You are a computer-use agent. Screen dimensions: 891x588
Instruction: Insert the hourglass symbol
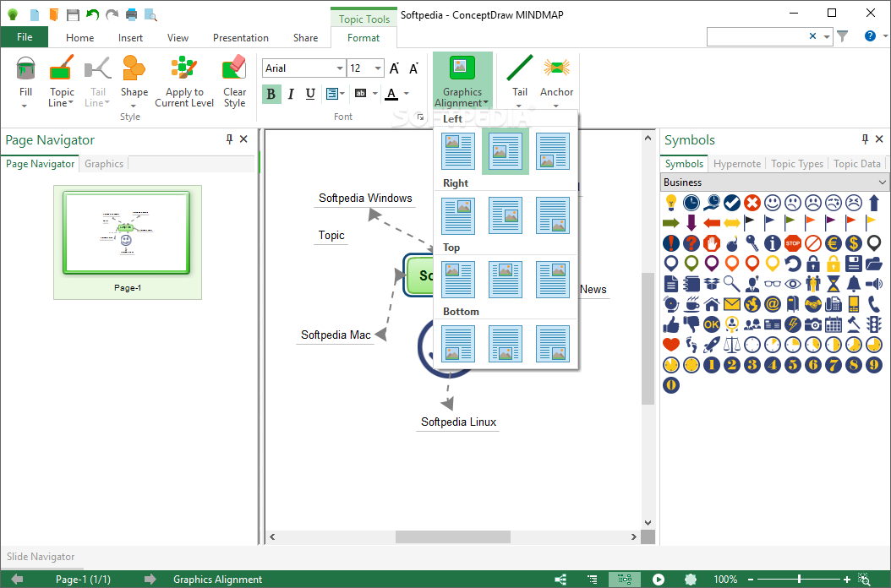(x=833, y=284)
